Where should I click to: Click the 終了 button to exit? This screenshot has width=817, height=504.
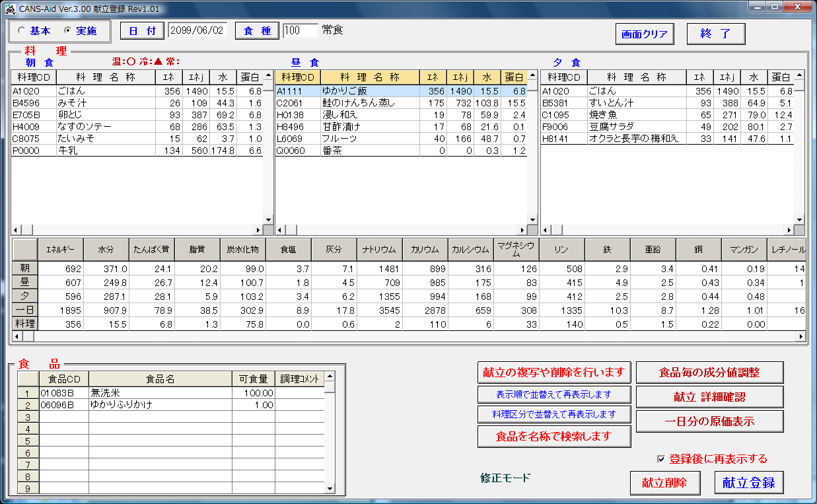click(x=716, y=34)
